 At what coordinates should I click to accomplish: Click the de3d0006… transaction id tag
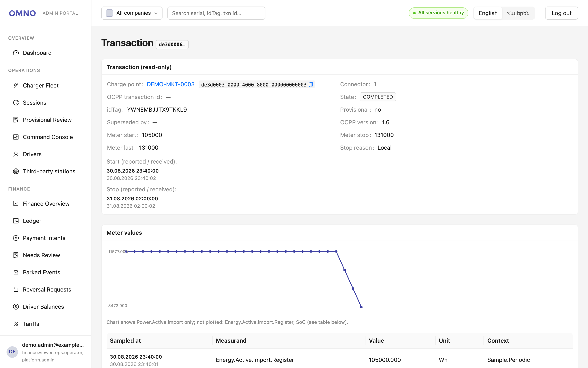[x=172, y=45]
